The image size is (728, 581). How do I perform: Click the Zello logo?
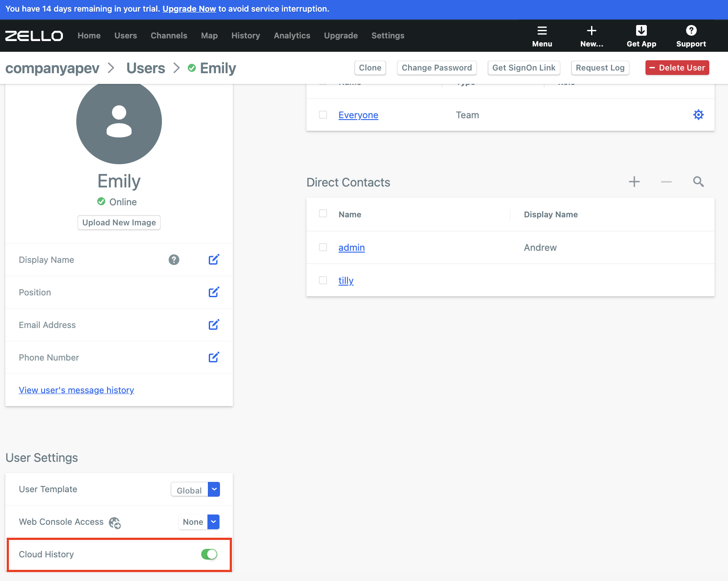[34, 36]
